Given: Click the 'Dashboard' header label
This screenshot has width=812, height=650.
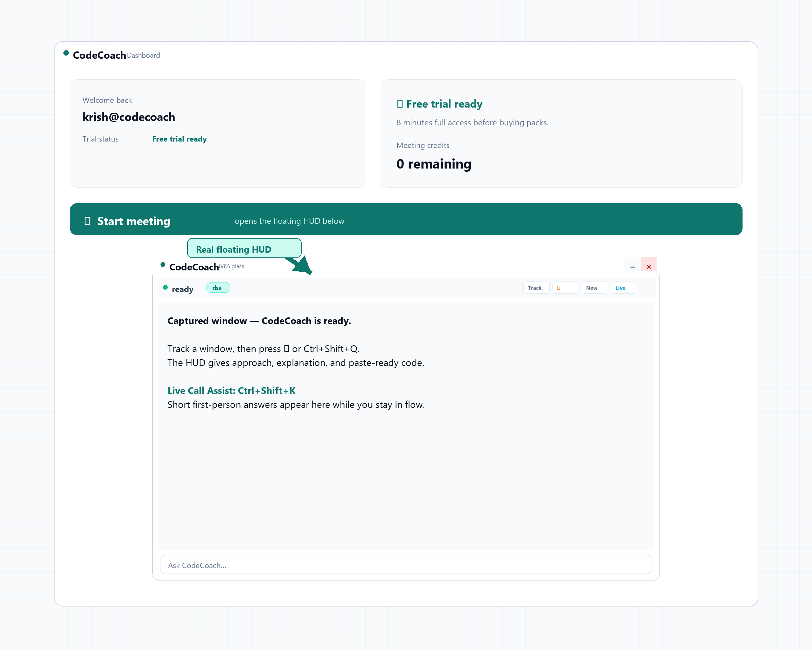Looking at the screenshot, I should 143,56.
